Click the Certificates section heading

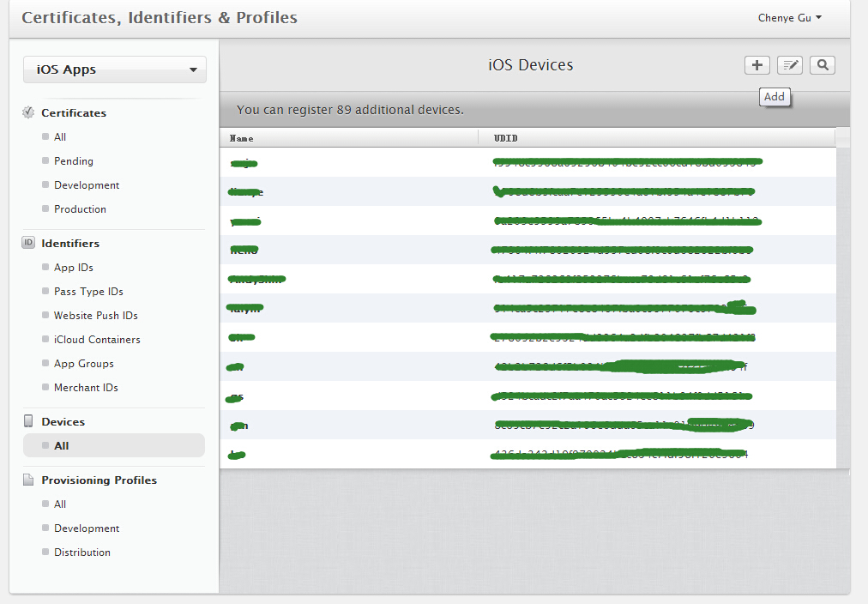click(x=74, y=112)
